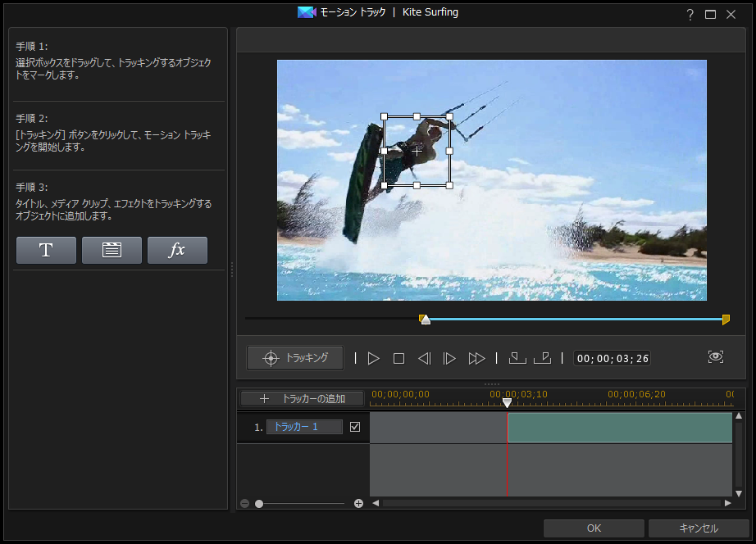
Task: Step forward to the next frame
Action: [449, 358]
